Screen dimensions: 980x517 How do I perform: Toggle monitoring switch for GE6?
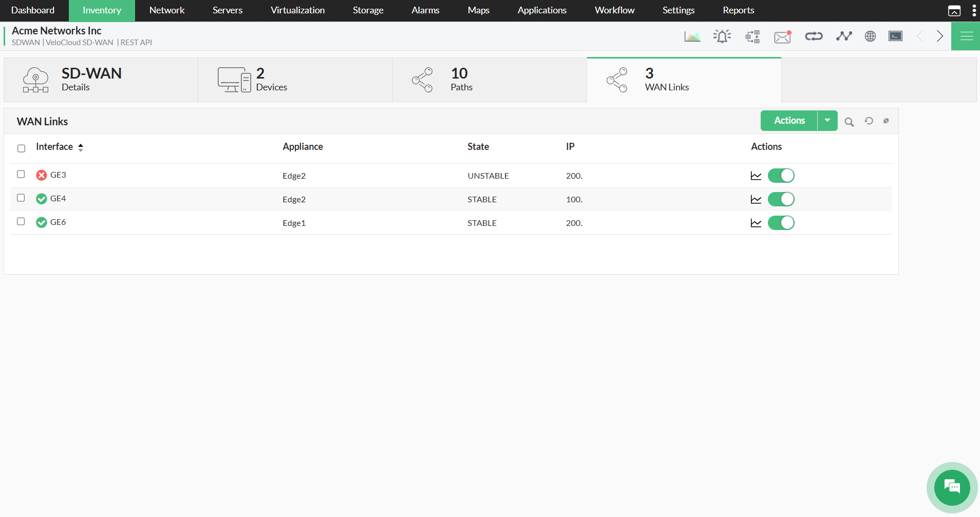(x=781, y=223)
